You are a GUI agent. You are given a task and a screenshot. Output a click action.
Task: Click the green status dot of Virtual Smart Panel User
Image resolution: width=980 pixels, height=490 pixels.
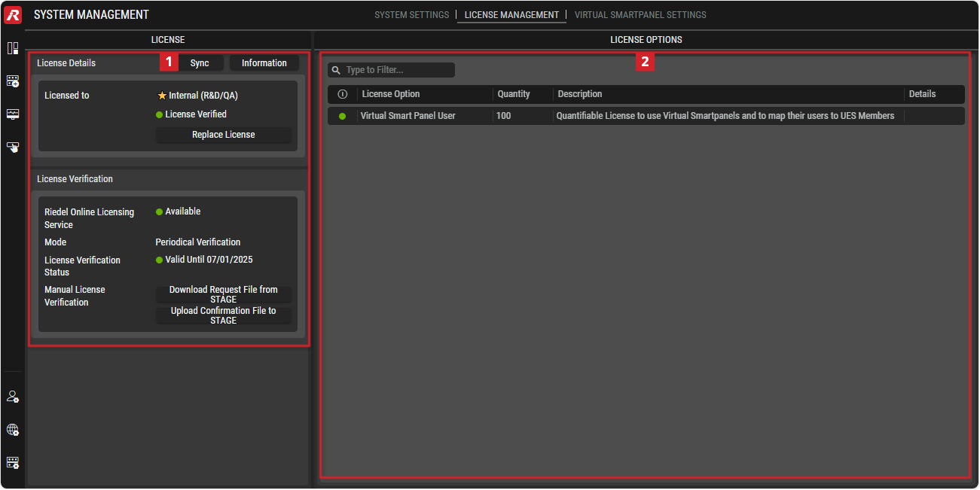343,116
